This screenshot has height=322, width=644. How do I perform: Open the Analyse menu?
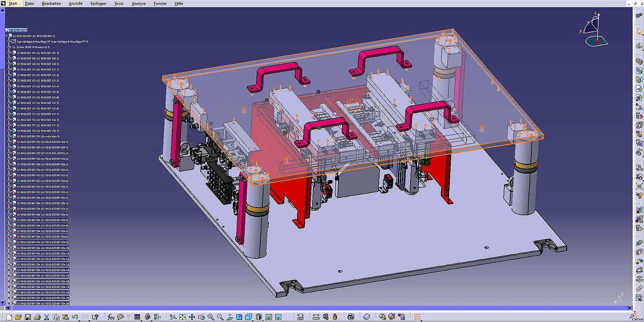point(138,4)
